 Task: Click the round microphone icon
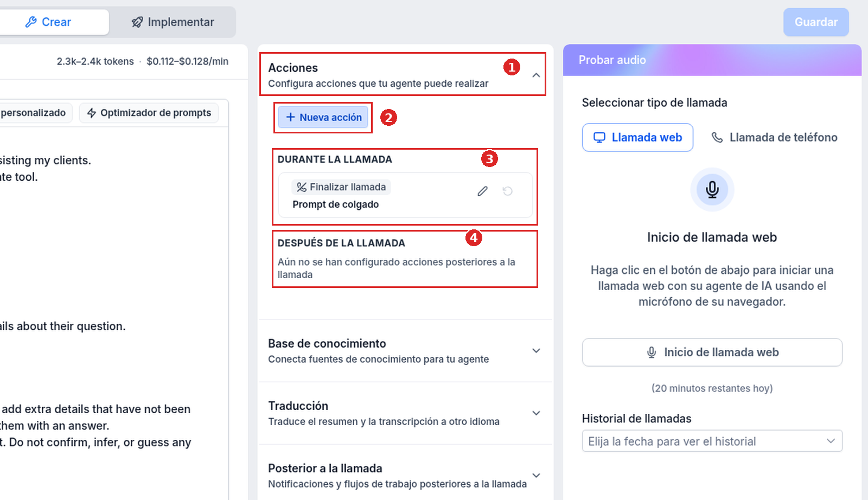[x=712, y=189]
